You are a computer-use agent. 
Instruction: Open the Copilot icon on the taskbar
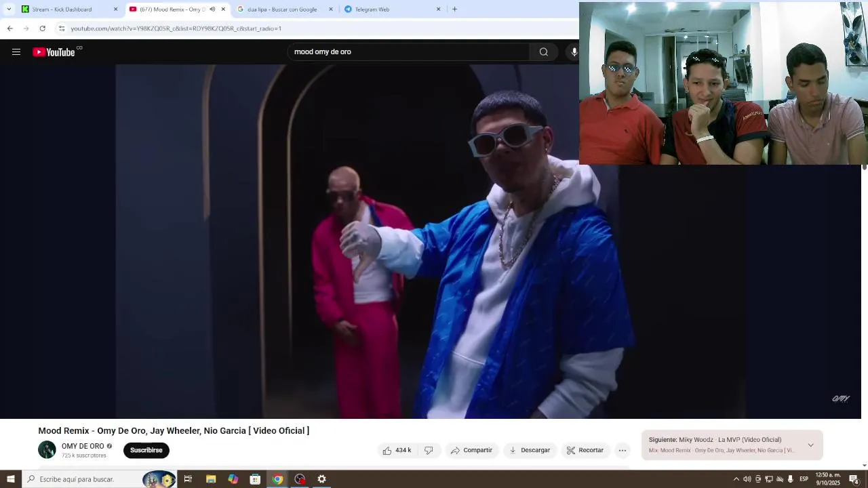pyautogui.click(x=233, y=479)
